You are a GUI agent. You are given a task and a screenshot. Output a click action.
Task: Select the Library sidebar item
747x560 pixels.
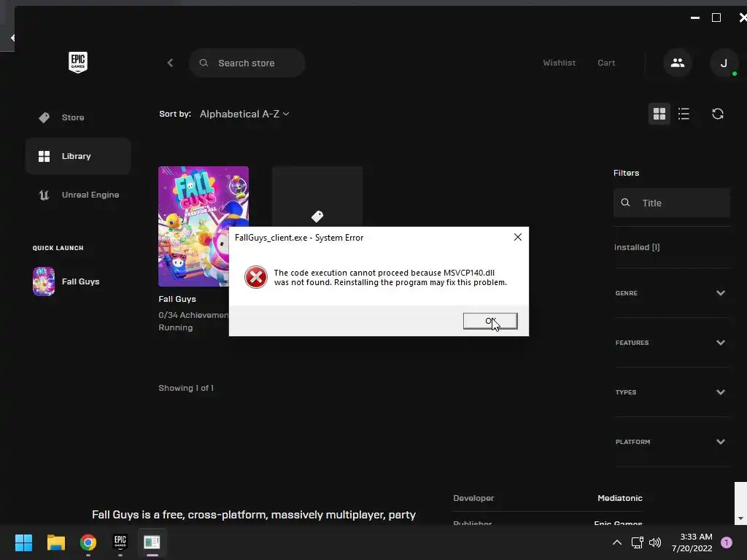[78, 156]
